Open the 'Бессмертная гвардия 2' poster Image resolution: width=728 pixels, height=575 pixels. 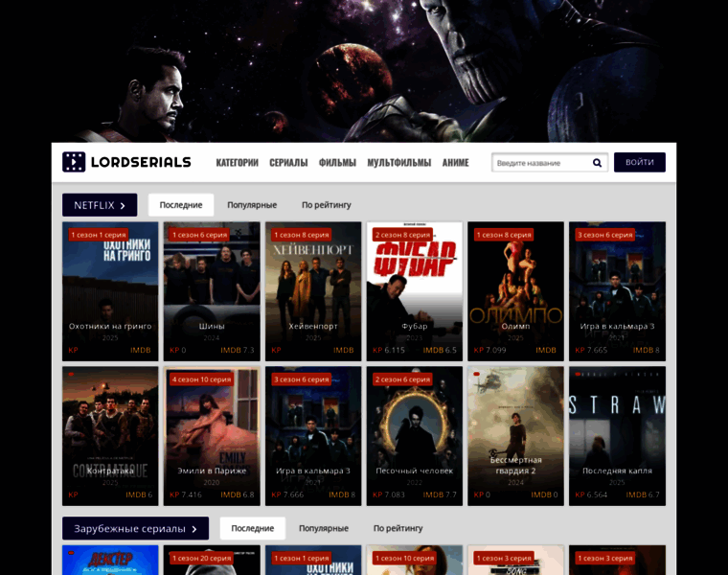click(x=515, y=436)
